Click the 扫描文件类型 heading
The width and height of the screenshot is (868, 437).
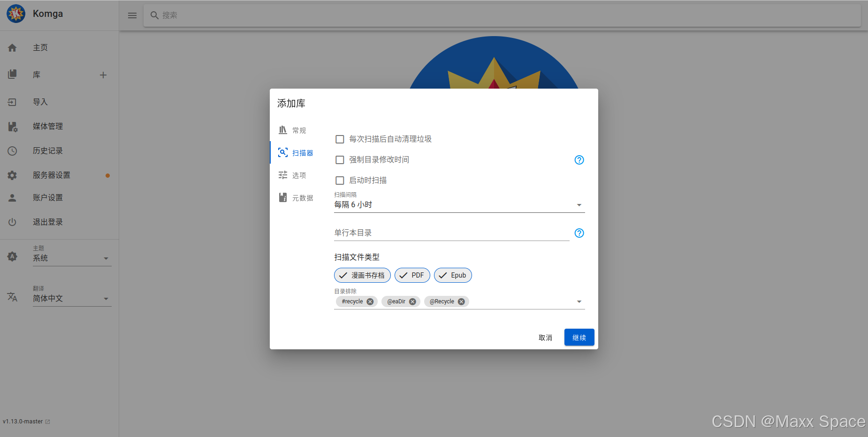pyautogui.click(x=357, y=257)
